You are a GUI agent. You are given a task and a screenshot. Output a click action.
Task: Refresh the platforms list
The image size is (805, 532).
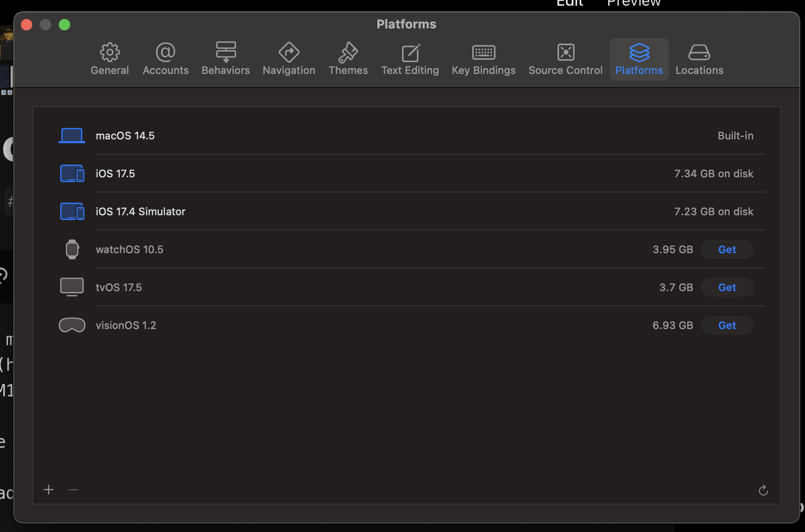[x=763, y=490]
